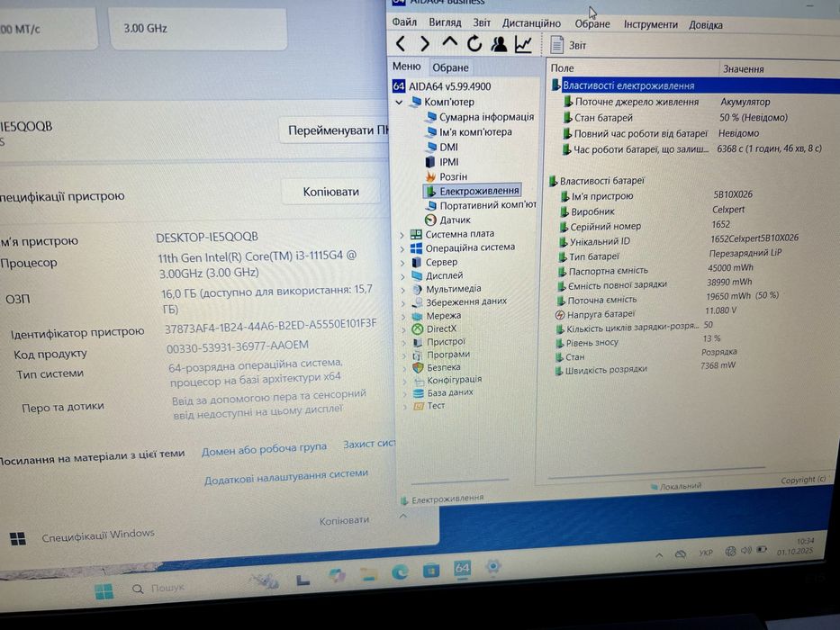
Task: Select Ім'я комп'ютера in tree
Action: [x=469, y=131]
